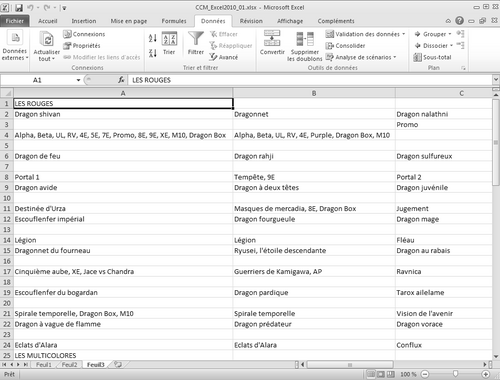Click the vertical scrollbar down arrow

click(496, 356)
